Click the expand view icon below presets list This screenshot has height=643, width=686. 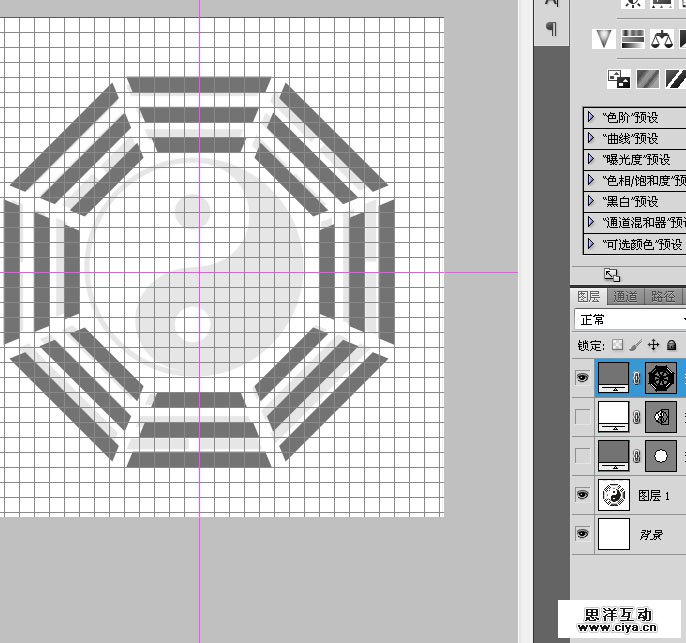click(x=612, y=275)
